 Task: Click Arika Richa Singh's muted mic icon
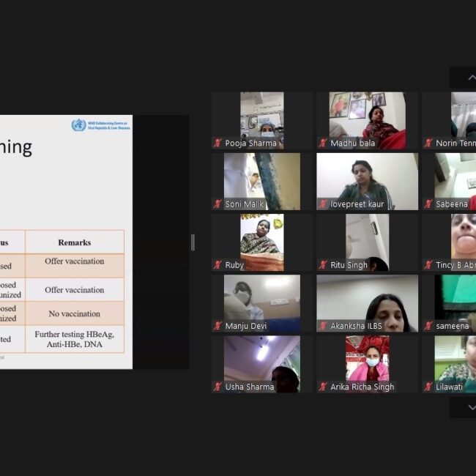pyautogui.click(x=323, y=387)
